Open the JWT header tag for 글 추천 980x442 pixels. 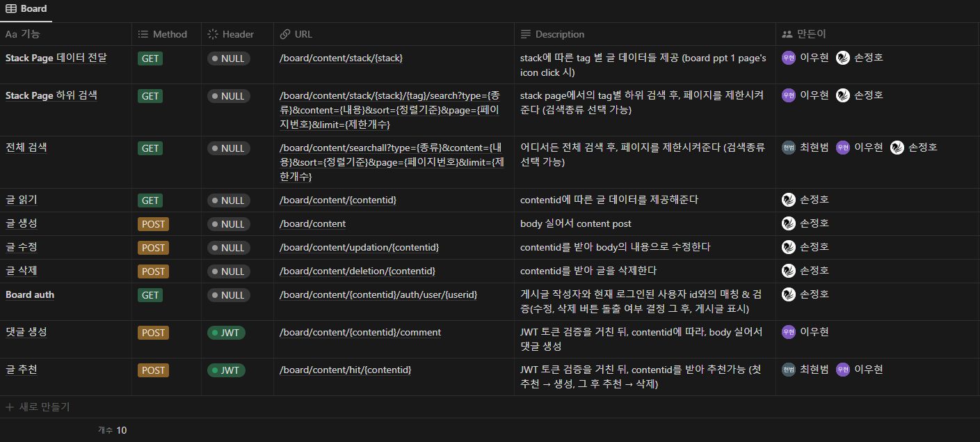tap(226, 370)
